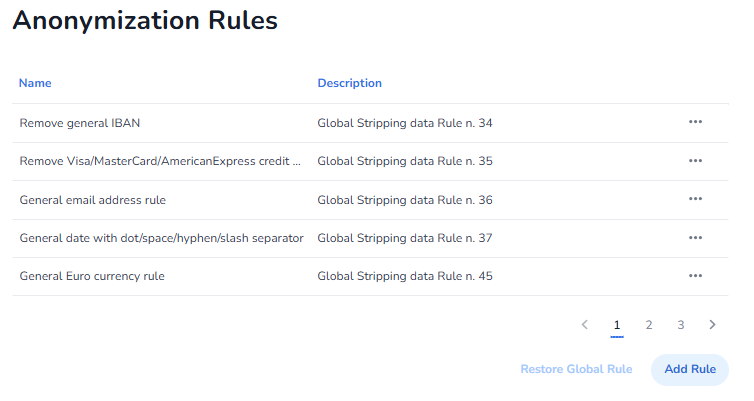This screenshot has width=754, height=401.
Task: Open options menu for General email address rule
Action: pos(695,199)
